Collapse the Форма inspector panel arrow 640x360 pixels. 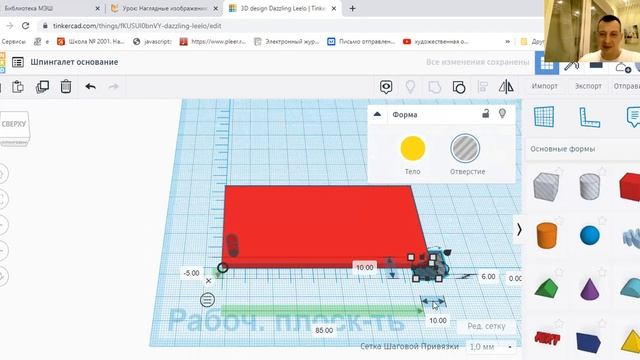[377, 114]
